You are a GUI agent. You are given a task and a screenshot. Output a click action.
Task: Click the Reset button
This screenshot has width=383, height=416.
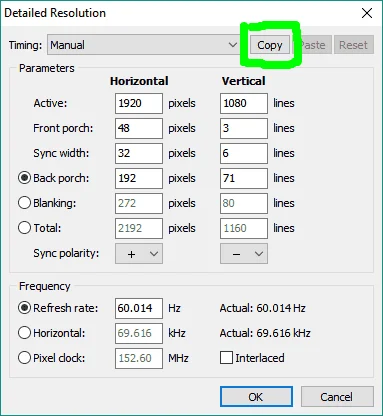coord(353,45)
